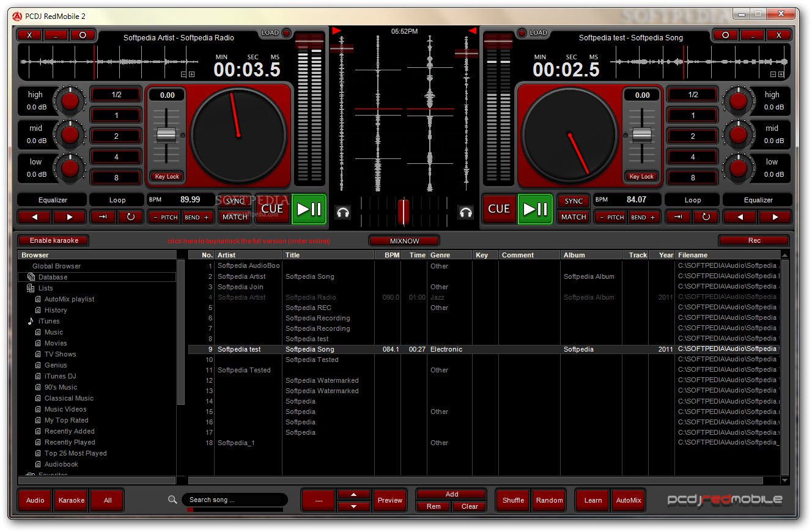Toggle the Rec recording button

coord(755,240)
